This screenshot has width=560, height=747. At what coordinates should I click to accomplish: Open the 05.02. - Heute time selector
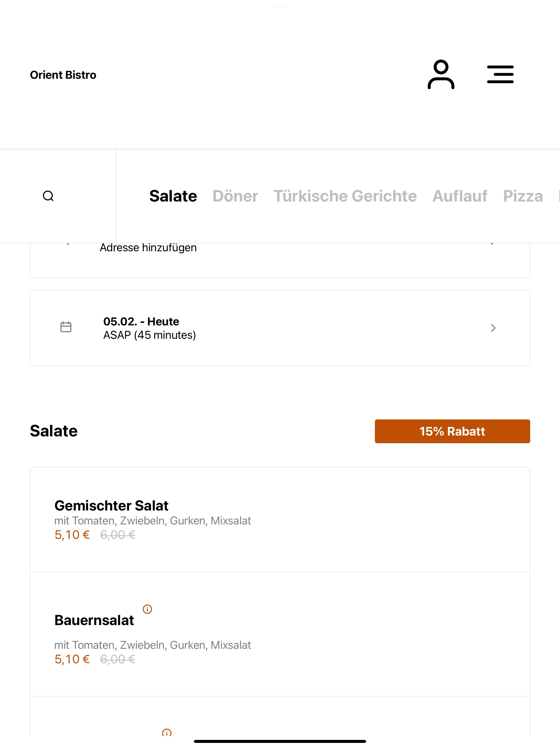click(280, 328)
